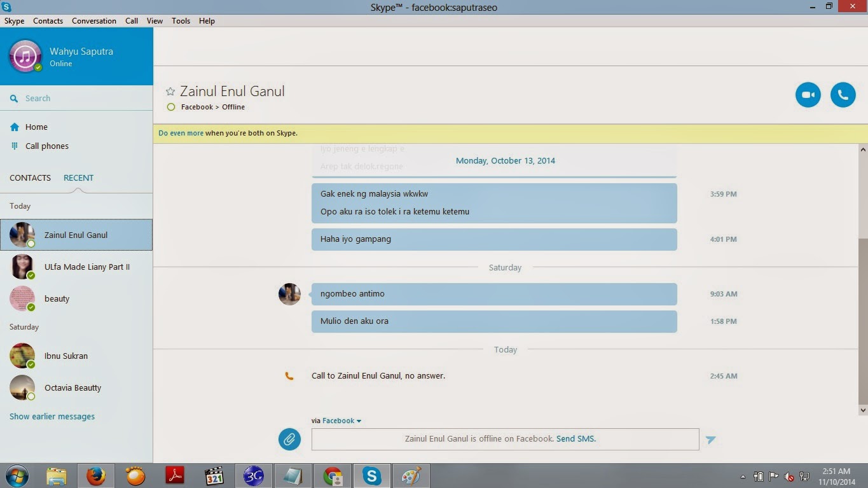Screen dimensions: 868x488
Task: Open the conversation with beauty
Action: (x=76, y=298)
